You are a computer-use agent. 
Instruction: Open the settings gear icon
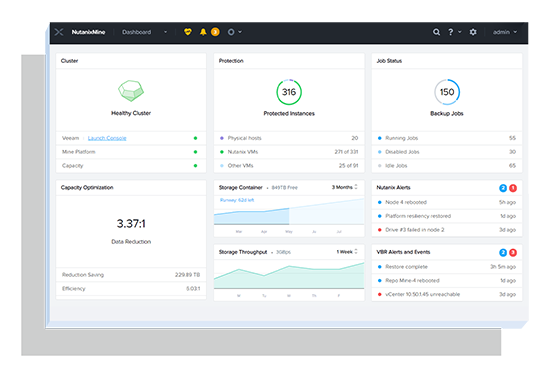pos(473,32)
